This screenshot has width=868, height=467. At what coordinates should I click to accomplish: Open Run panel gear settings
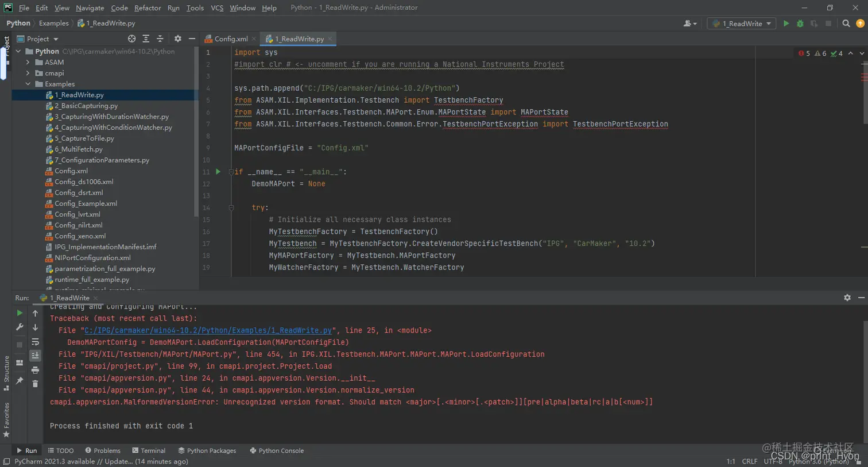[847, 298]
